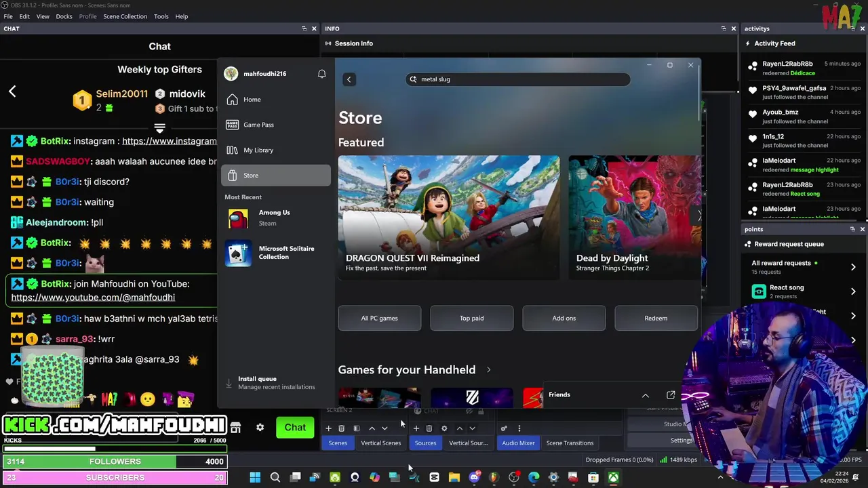Image resolution: width=868 pixels, height=488 pixels.
Task: Switch to Scene Transitions tab
Action: (x=570, y=443)
